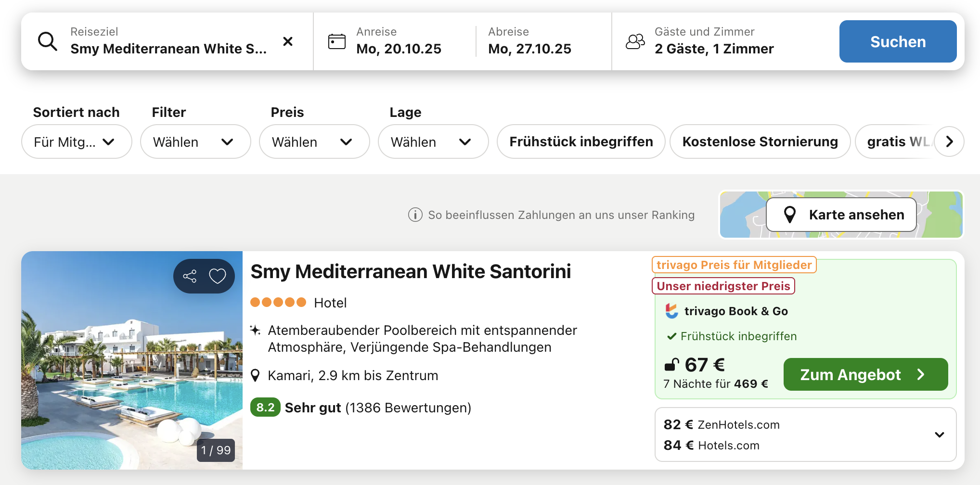Open the Reiseziel destination input

coord(168,41)
